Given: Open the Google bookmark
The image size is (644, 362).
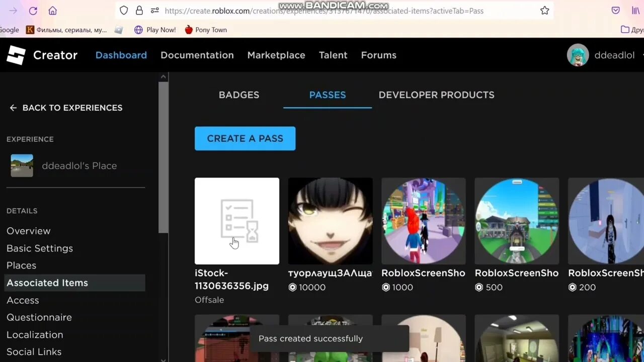Looking at the screenshot, I should 9,30.
